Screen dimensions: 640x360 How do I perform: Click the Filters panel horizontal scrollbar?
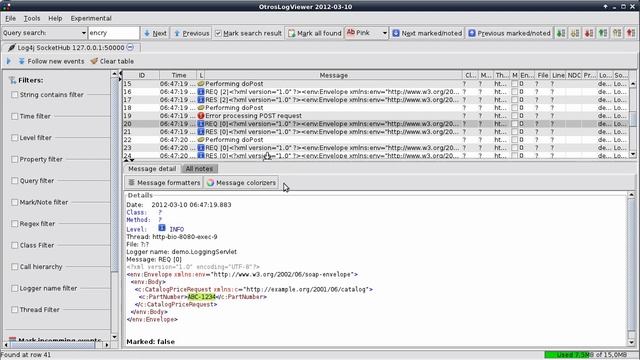pyautogui.click(x=56, y=345)
